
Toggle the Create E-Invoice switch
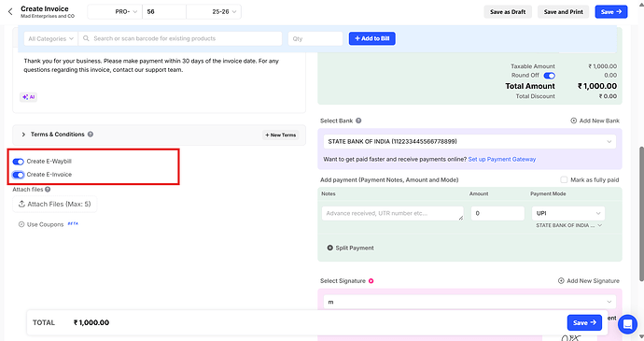[18, 175]
